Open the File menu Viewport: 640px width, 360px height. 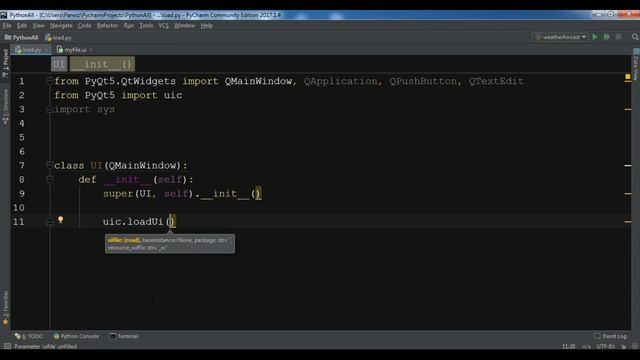coord(7,25)
